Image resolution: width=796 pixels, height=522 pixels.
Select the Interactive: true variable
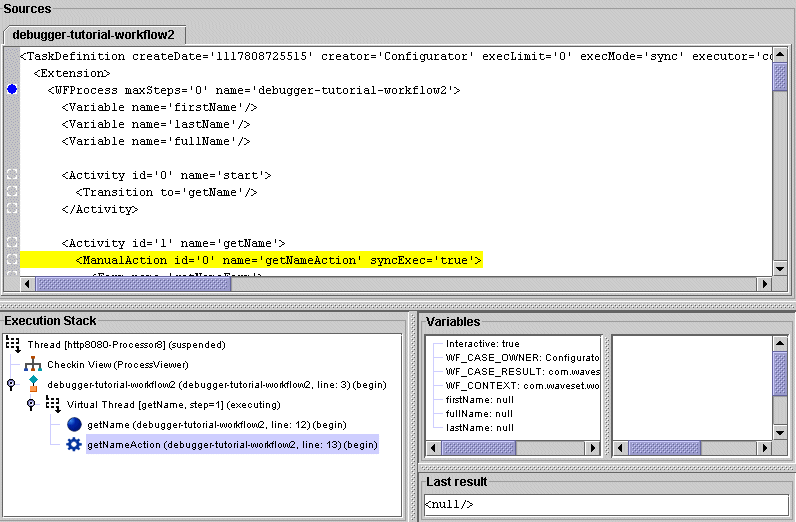click(482, 344)
